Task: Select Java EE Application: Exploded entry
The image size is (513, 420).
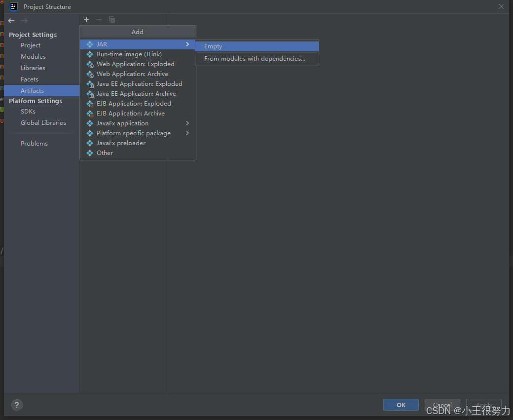Action: point(138,84)
